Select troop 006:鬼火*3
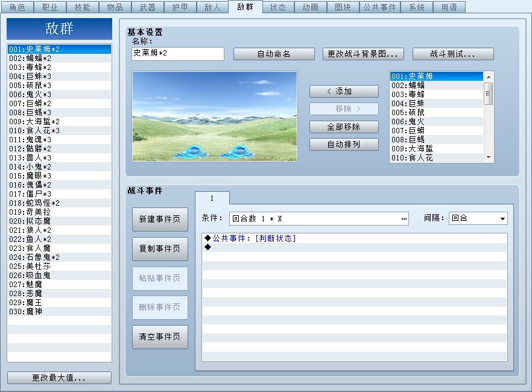The width and height of the screenshot is (532, 392). point(59,94)
